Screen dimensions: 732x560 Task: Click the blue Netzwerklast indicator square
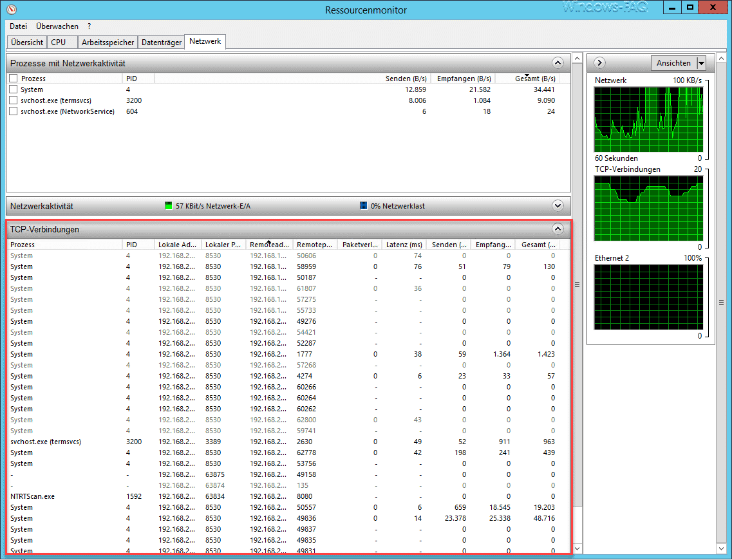(x=364, y=206)
